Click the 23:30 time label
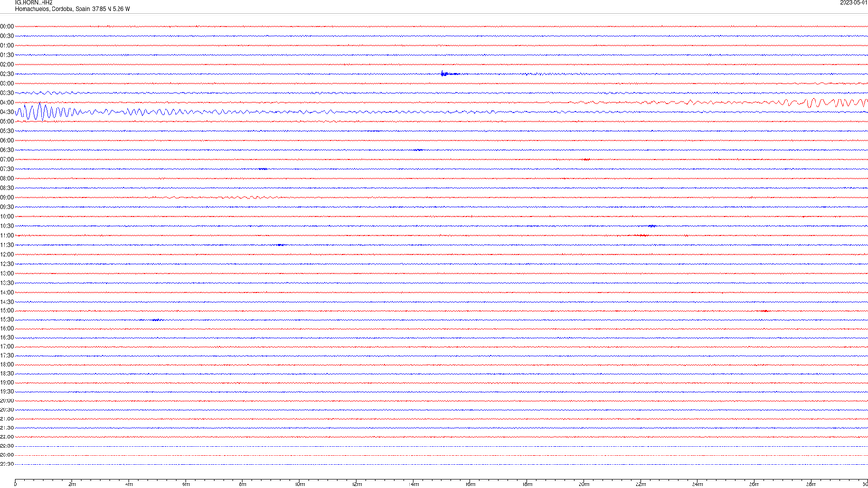The image size is (868, 488). [x=6, y=465]
